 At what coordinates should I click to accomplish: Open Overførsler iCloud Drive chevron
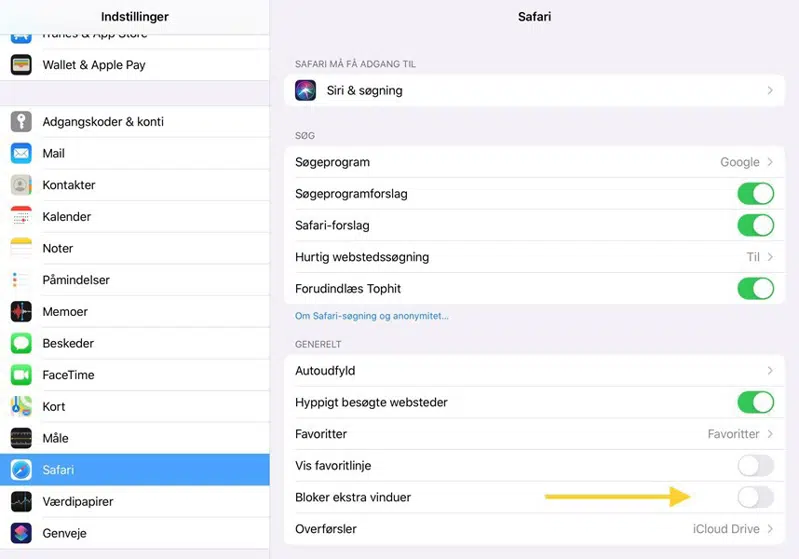770,529
